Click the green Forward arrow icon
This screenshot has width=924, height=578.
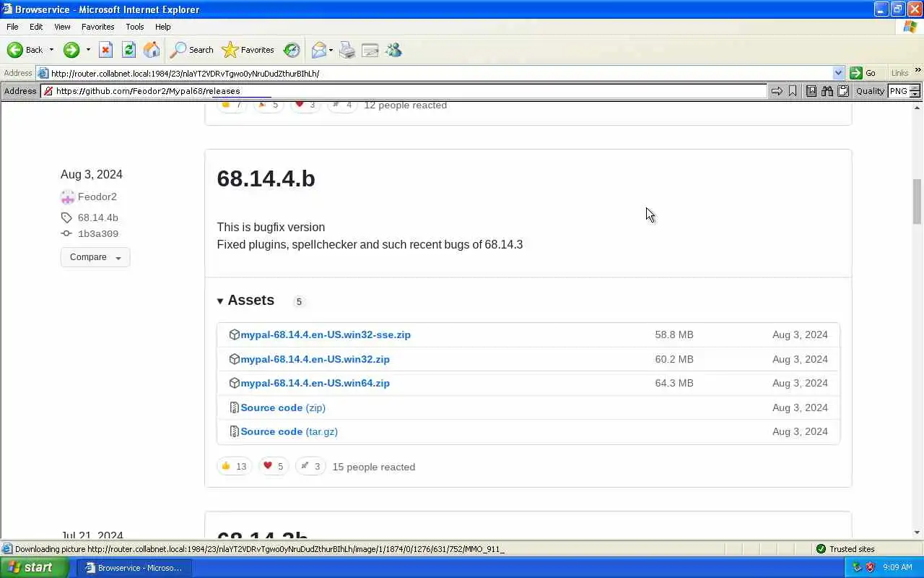point(71,50)
